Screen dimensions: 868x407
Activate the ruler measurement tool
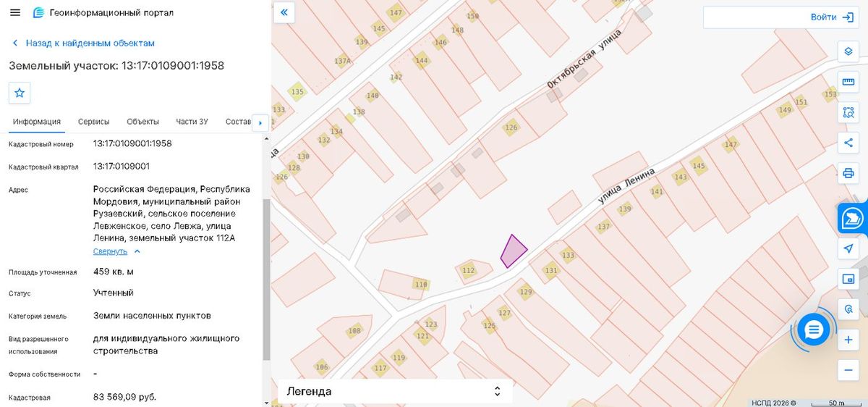point(848,82)
